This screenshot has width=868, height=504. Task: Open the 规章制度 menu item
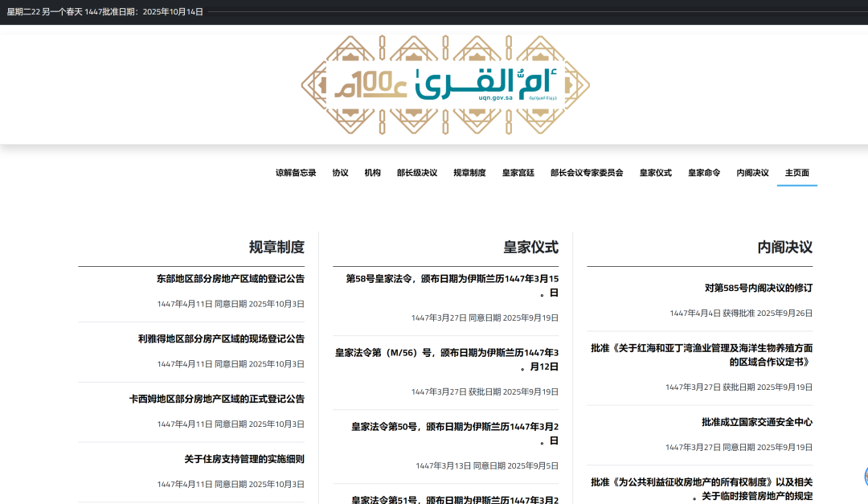[469, 173]
